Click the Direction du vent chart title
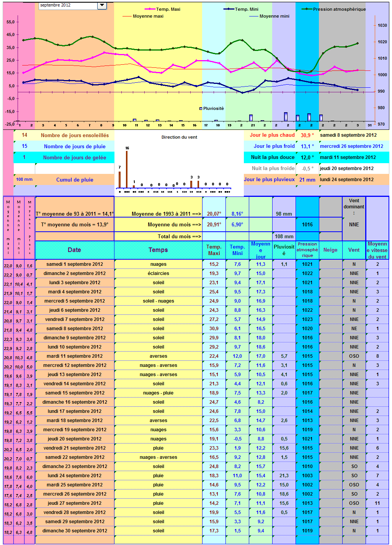Image resolution: width=392 pixels, height=545 pixels. [179, 137]
